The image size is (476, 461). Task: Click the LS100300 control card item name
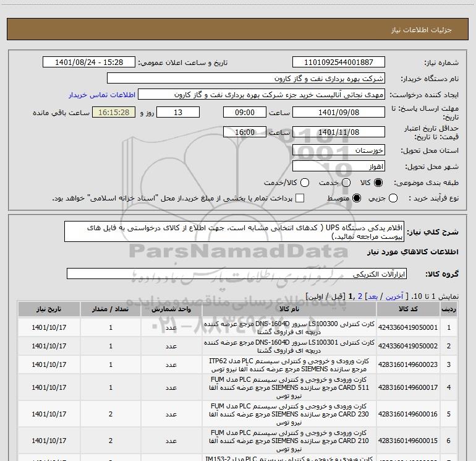[289, 327]
